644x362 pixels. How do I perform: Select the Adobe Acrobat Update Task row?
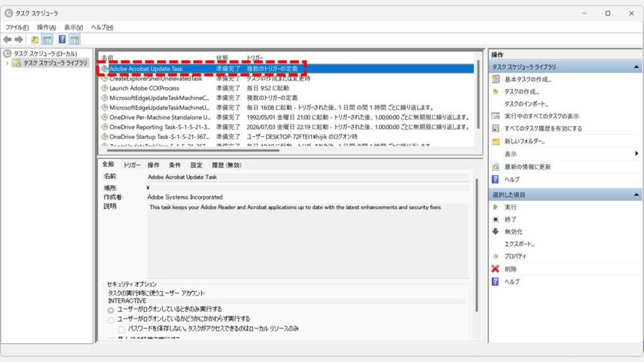287,69
